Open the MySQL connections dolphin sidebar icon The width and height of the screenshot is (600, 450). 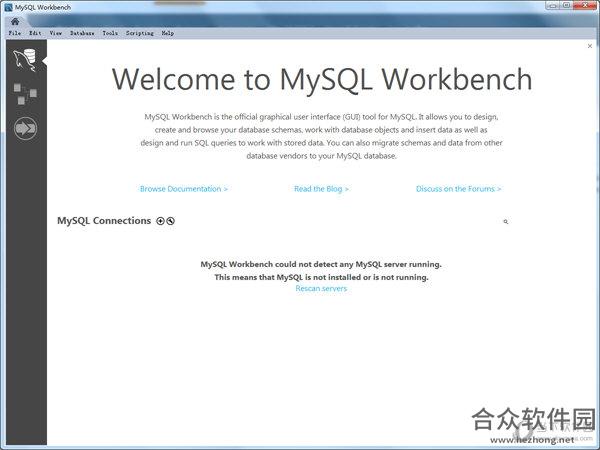click(x=25, y=60)
